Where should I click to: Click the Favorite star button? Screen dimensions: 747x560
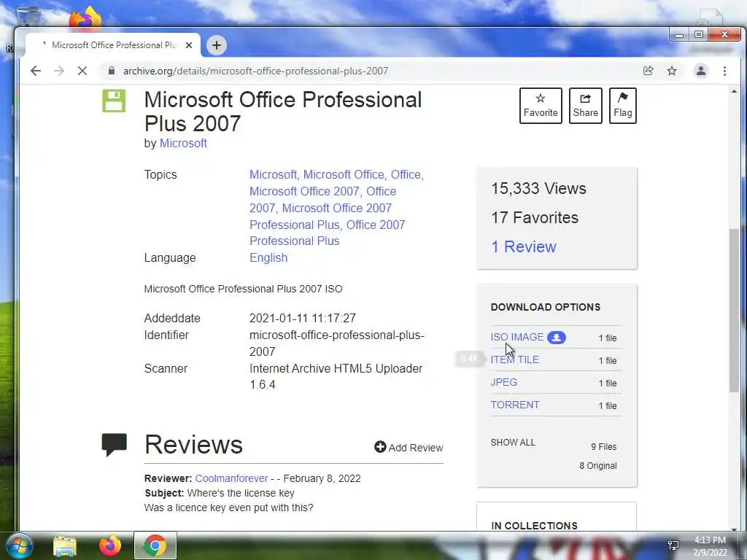click(x=541, y=106)
